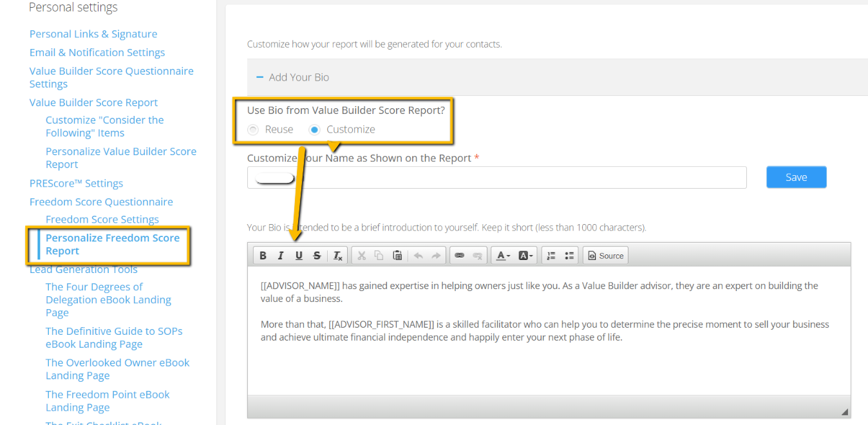Click the editor resize handle corner
The width and height of the screenshot is (868, 425).
click(x=844, y=411)
